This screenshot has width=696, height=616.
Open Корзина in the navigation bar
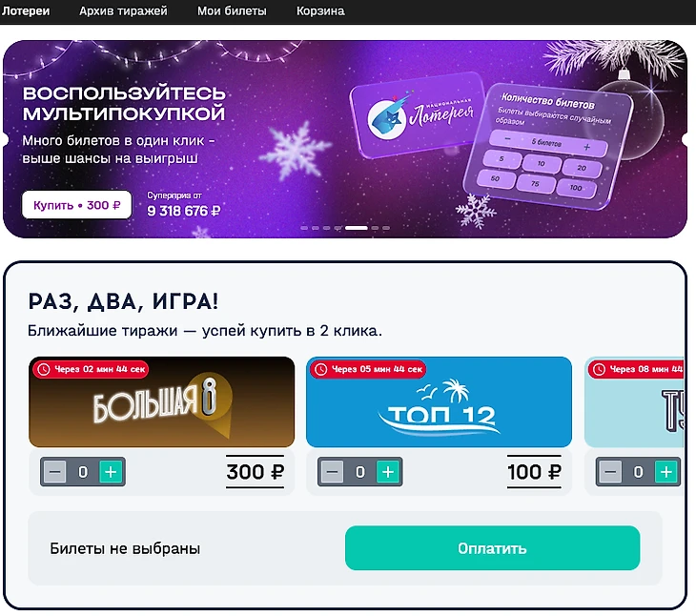point(320,11)
